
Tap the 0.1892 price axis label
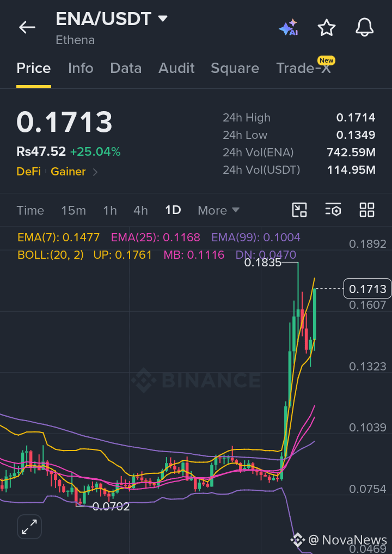point(367,244)
